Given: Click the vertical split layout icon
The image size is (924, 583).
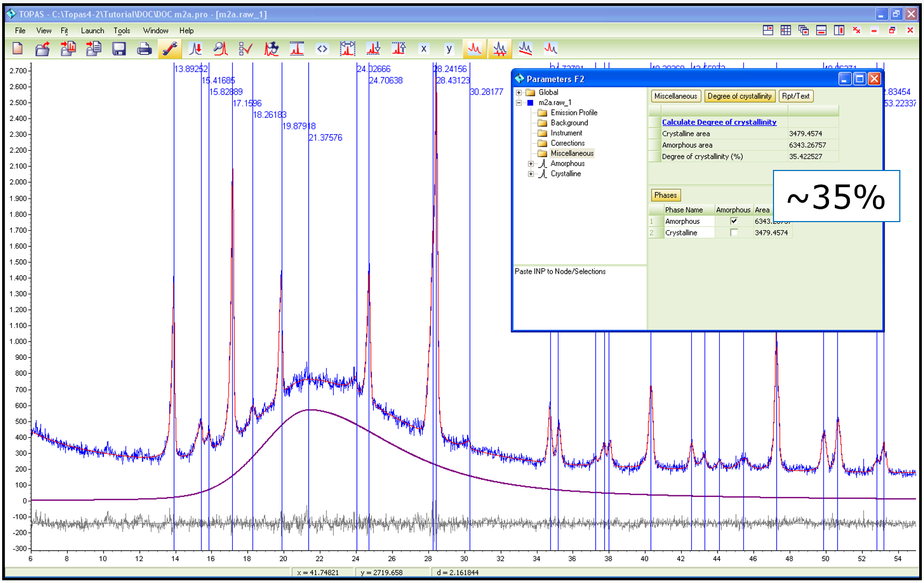Looking at the screenshot, I should click(839, 31).
